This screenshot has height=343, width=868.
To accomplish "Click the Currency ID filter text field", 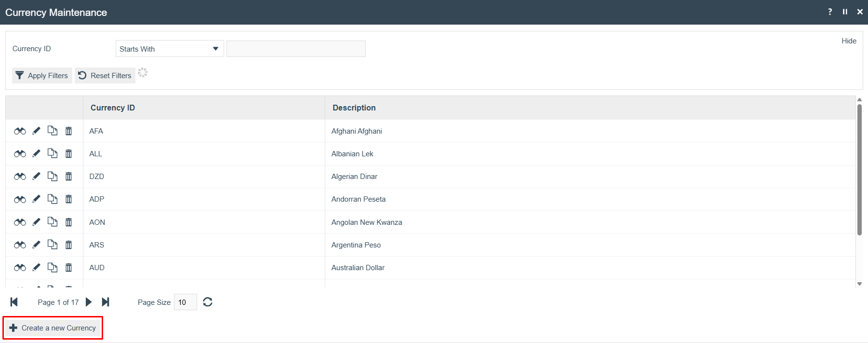I will (x=296, y=49).
